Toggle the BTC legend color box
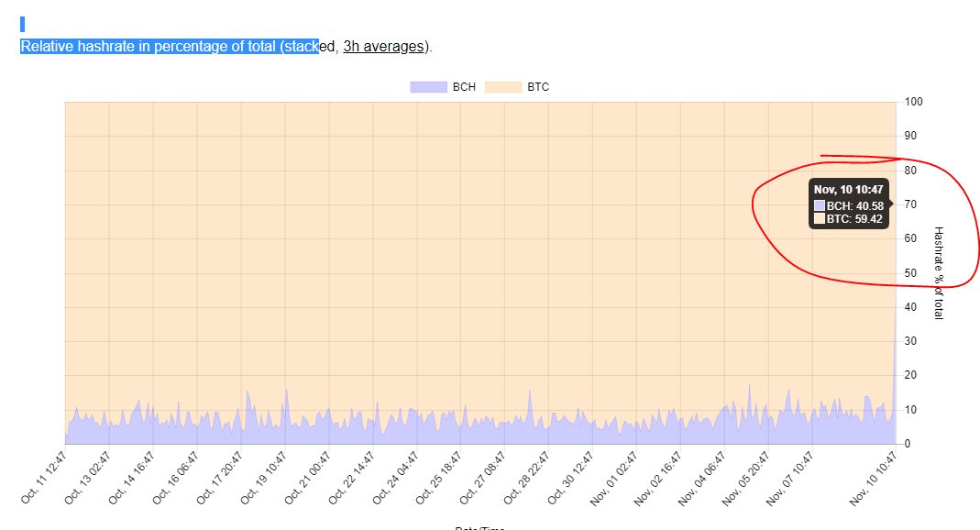 (503, 87)
